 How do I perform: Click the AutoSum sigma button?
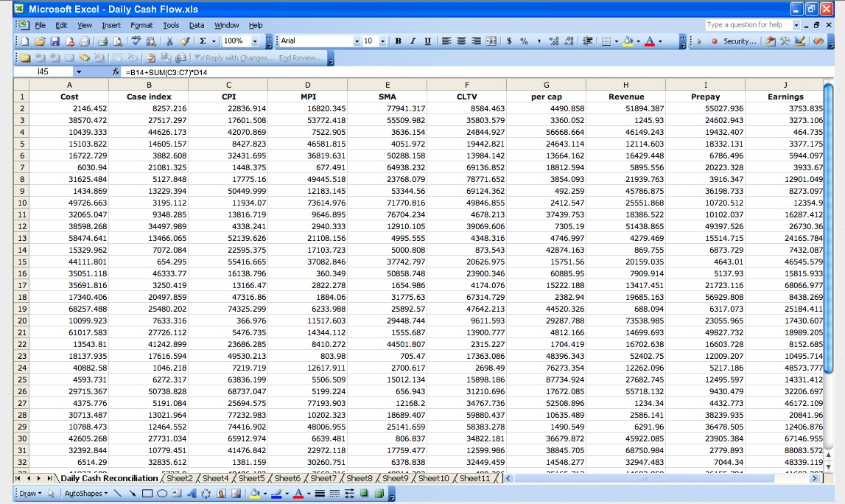point(203,41)
